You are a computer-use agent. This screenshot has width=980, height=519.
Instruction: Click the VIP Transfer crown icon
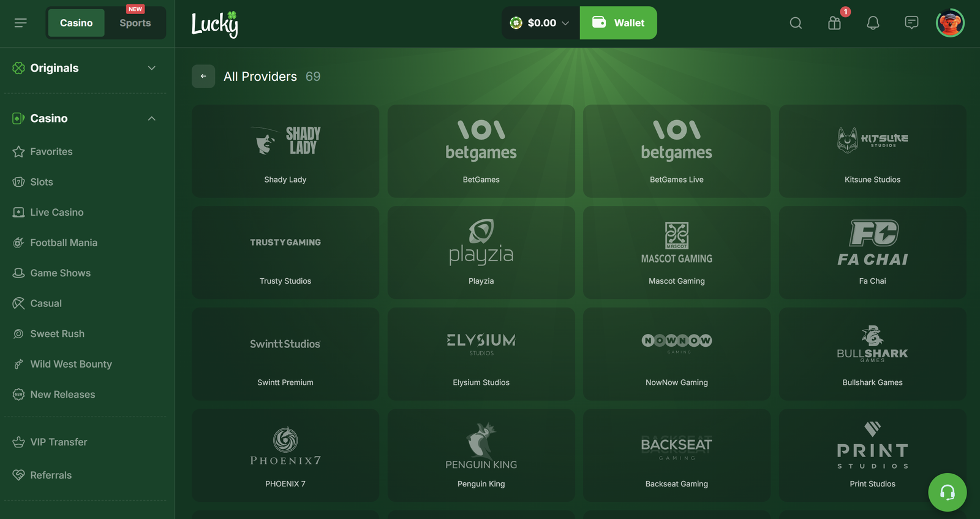click(x=18, y=442)
